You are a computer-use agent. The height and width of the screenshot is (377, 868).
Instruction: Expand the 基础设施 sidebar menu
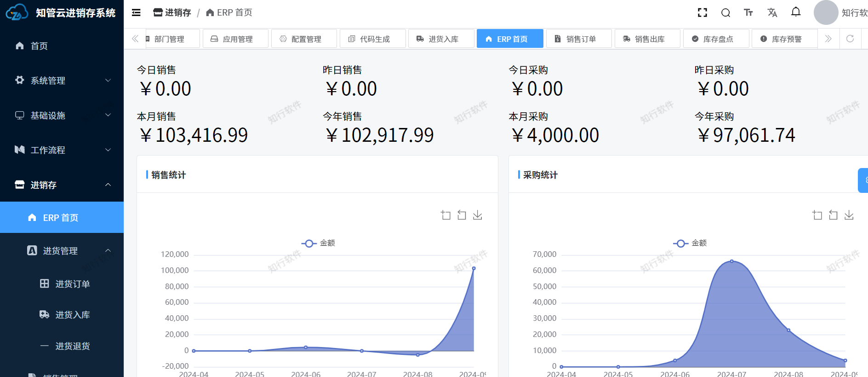point(62,116)
